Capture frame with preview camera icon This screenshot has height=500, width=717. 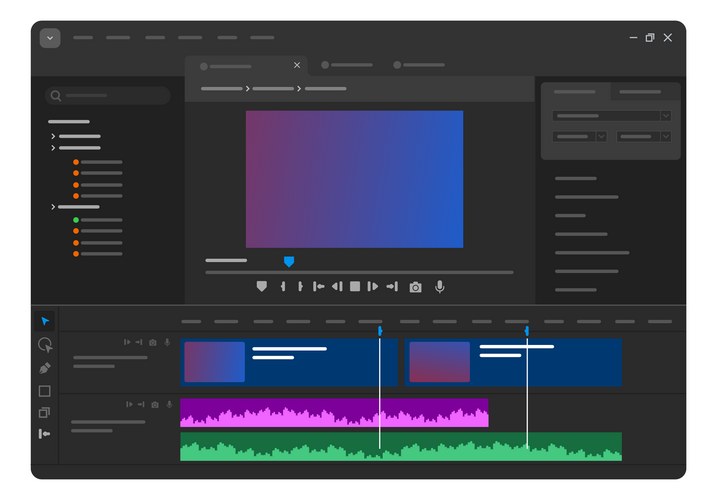pyautogui.click(x=415, y=287)
